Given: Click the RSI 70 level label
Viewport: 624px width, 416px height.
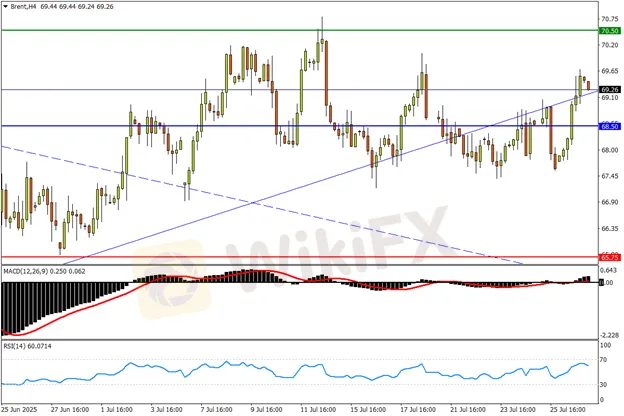Looking at the screenshot, I should pos(603,359).
